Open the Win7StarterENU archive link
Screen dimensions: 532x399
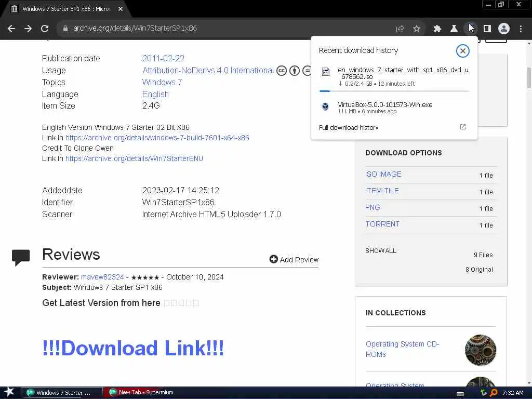[134, 158]
